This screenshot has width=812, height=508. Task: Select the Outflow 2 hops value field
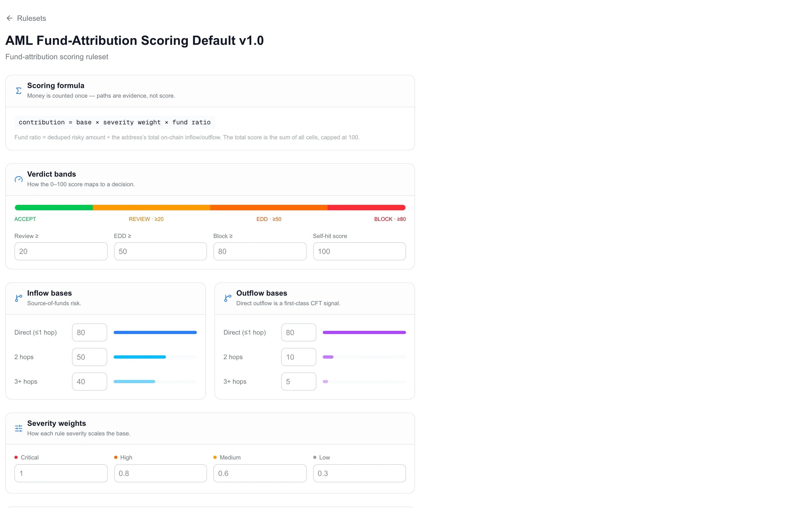[298, 357]
